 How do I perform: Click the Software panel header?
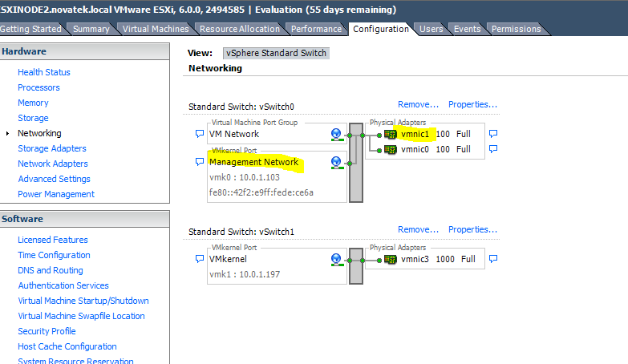coord(84,219)
